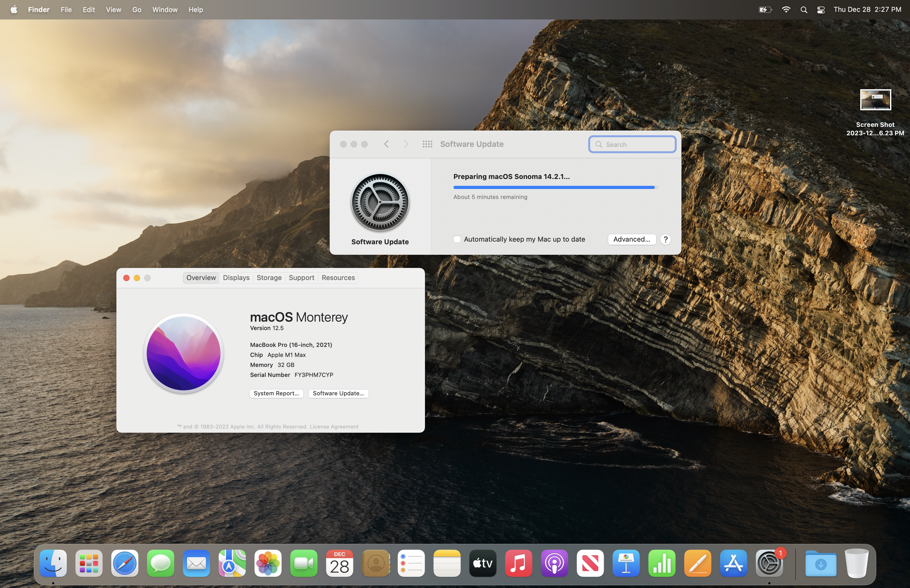Launch Safari from the Dock
The width and height of the screenshot is (910, 588).
[x=125, y=563]
